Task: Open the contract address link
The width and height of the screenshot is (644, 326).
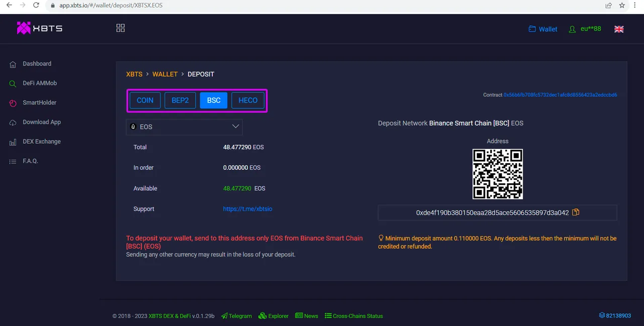Action: [560, 95]
